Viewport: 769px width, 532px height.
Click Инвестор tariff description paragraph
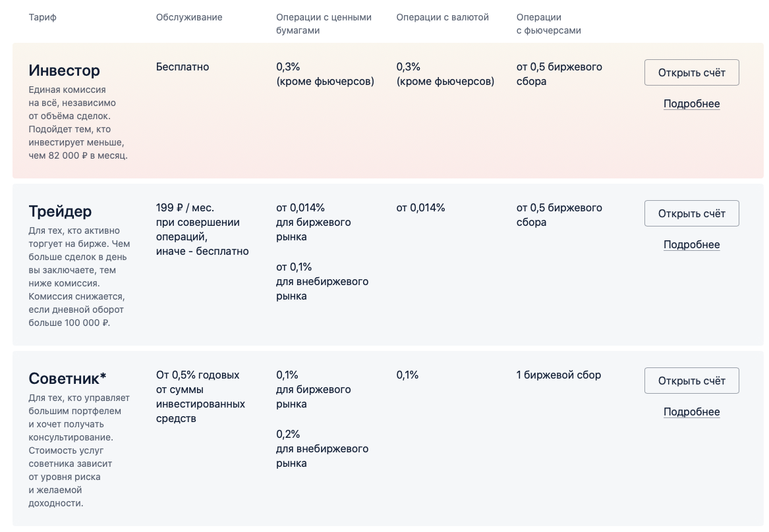click(x=78, y=122)
